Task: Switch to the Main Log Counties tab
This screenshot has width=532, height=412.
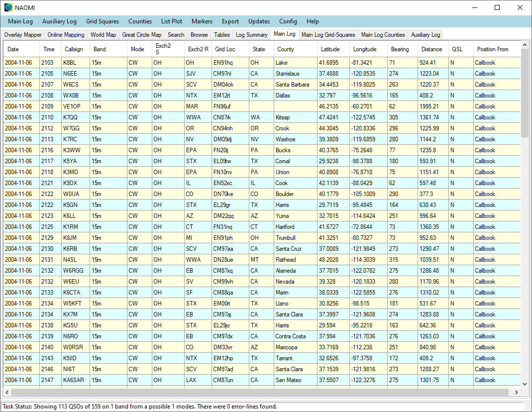Action: tap(383, 35)
